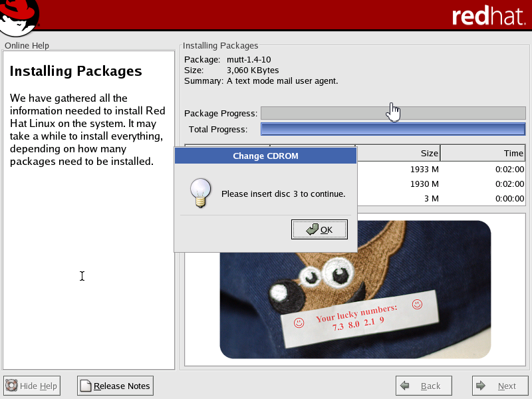Click the document icon on Release Notes
This screenshot has height=399, width=532.
tap(86, 386)
